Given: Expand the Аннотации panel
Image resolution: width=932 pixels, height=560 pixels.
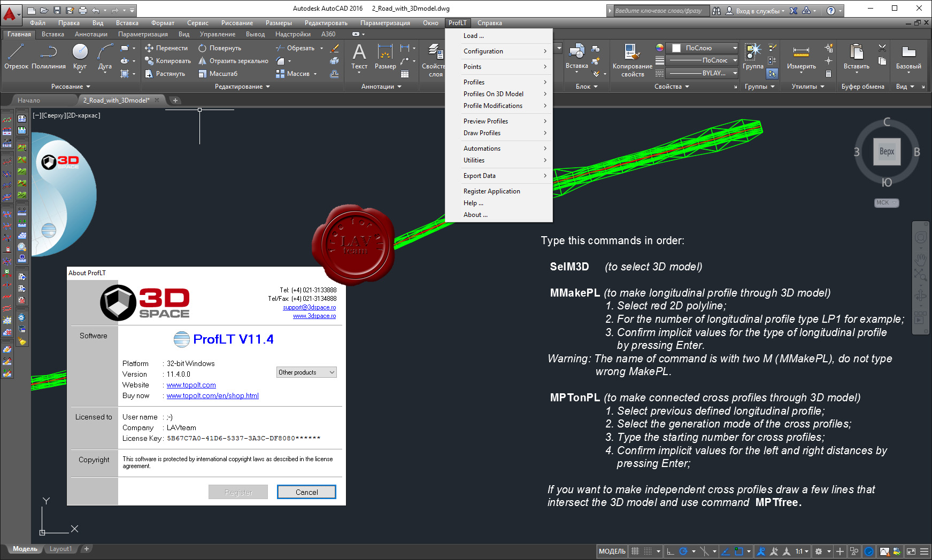Looking at the screenshot, I should pos(381,87).
